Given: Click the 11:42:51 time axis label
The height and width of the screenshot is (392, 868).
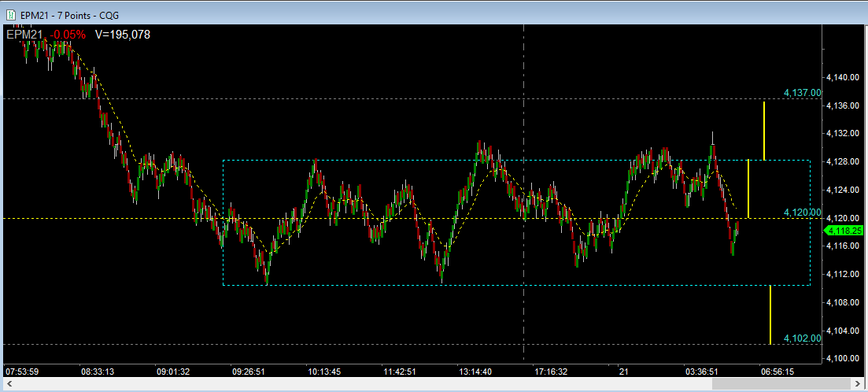Looking at the screenshot, I should (399, 371).
